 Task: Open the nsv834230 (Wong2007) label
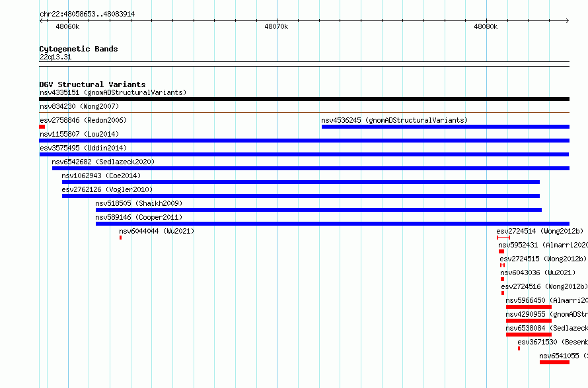[79, 106]
